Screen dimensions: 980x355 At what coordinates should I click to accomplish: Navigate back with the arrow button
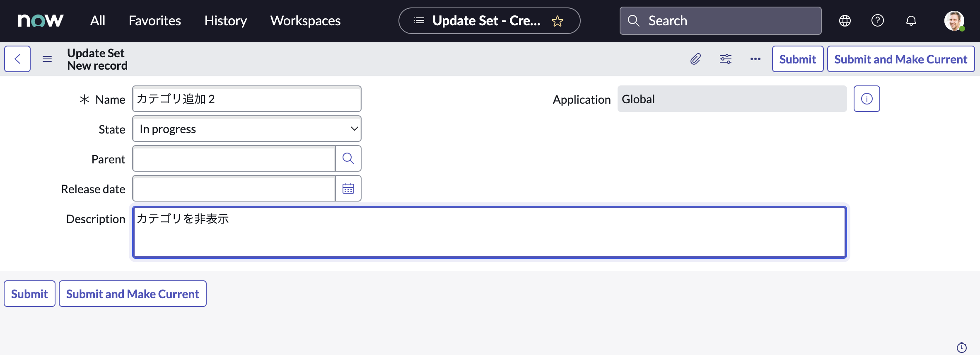click(17, 58)
